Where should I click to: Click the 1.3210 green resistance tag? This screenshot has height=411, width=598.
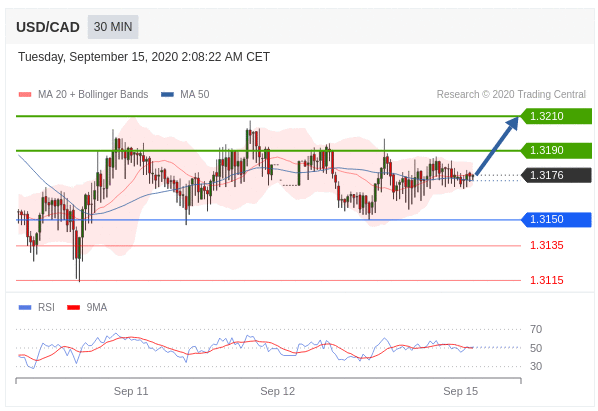point(556,116)
